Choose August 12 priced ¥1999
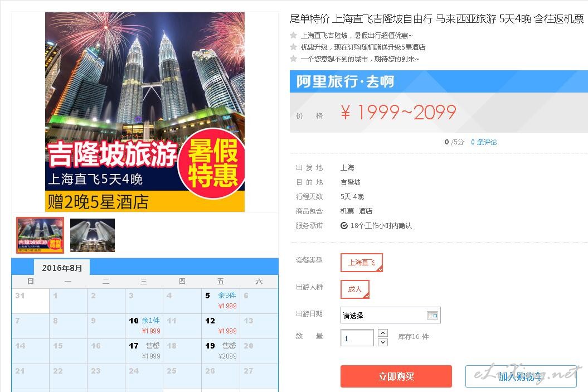Viewport: 588px width, 392px height. pos(221,326)
